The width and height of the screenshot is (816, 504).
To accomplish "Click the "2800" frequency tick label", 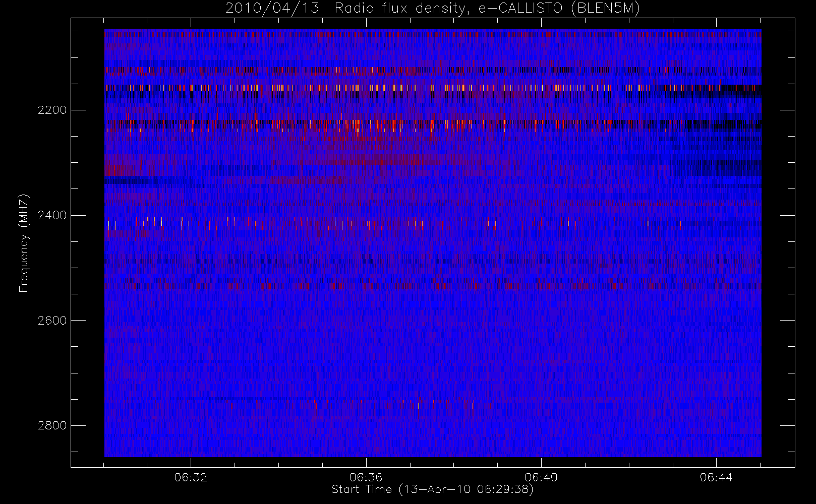I will pyautogui.click(x=52, y=426).
